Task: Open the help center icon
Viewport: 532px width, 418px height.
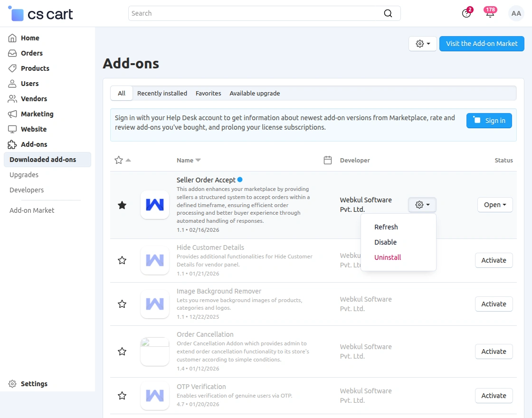Action: tap(466, 13)
